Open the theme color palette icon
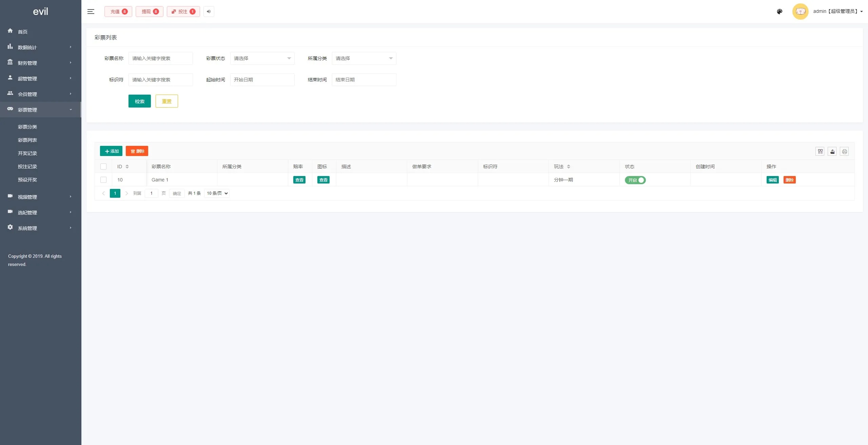The width and height of the screenshot is (868, 445). pos(780,12)
